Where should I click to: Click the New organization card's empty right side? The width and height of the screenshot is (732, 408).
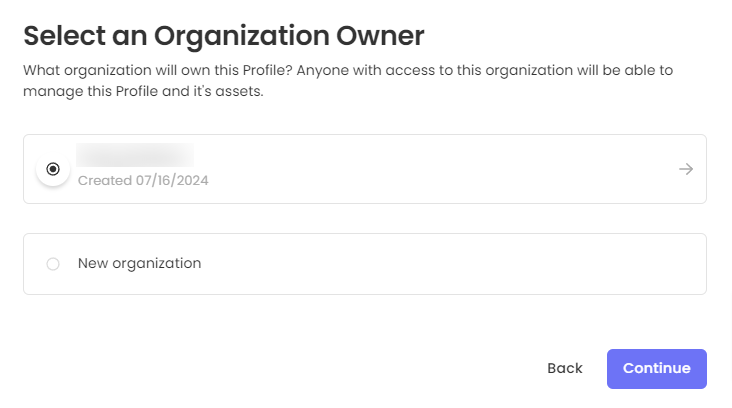[500, 264]
